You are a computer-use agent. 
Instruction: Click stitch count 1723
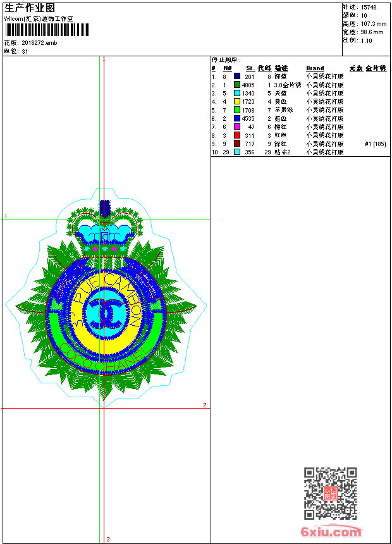pyautogui.click(x=248, y=102)
